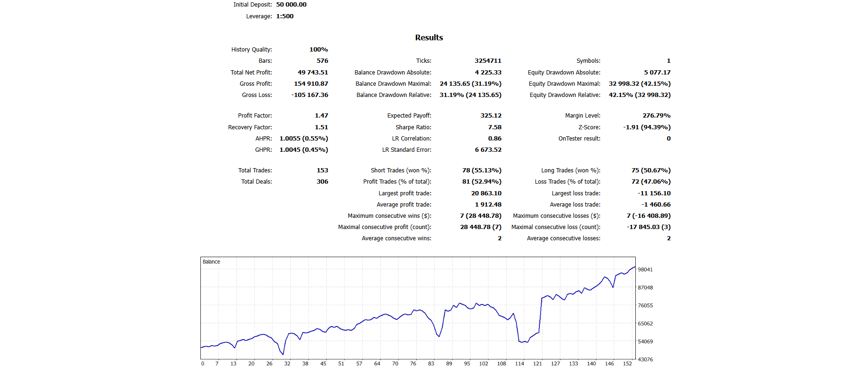The image size is (868, 378).
Task: Select the Ticks value 3254711
Action: pos(487,61)
